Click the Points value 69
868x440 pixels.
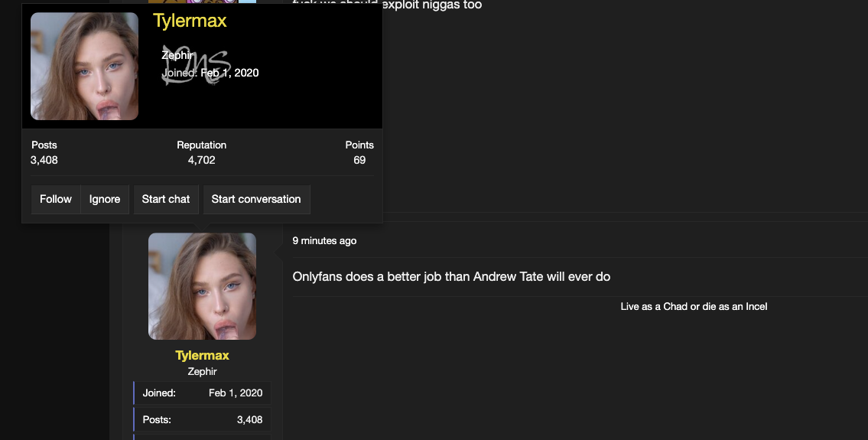[359, 160]
